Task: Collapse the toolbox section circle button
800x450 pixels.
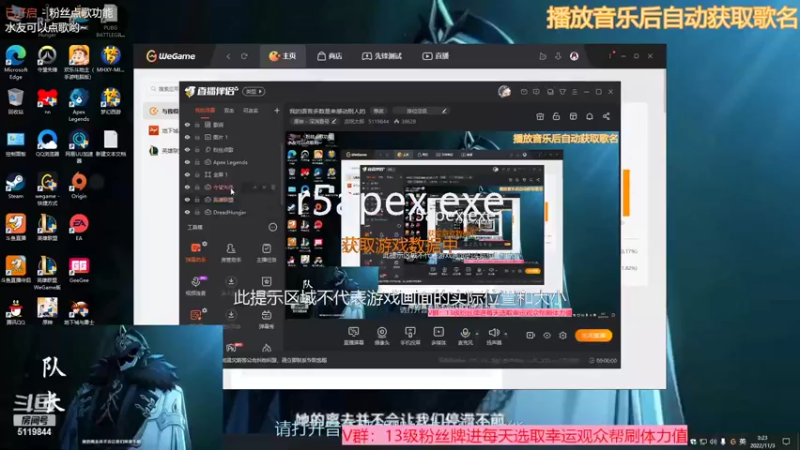Action: [272, 227]
